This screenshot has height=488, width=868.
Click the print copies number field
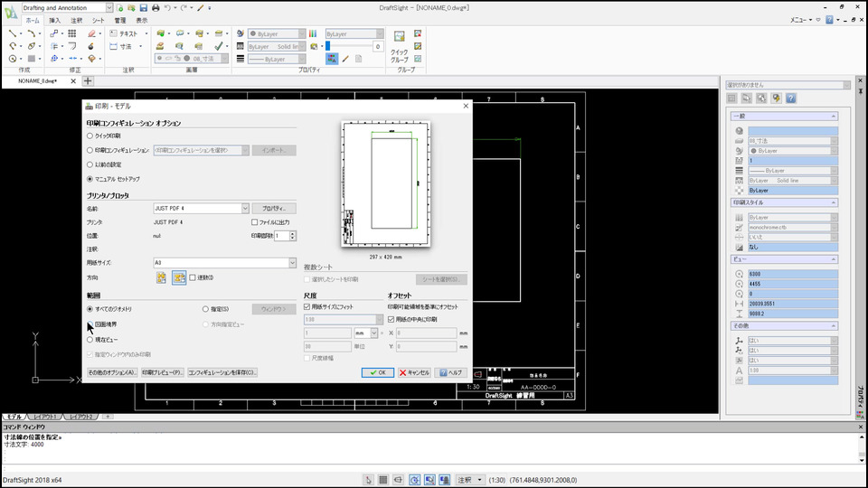(x=281, y=236)
